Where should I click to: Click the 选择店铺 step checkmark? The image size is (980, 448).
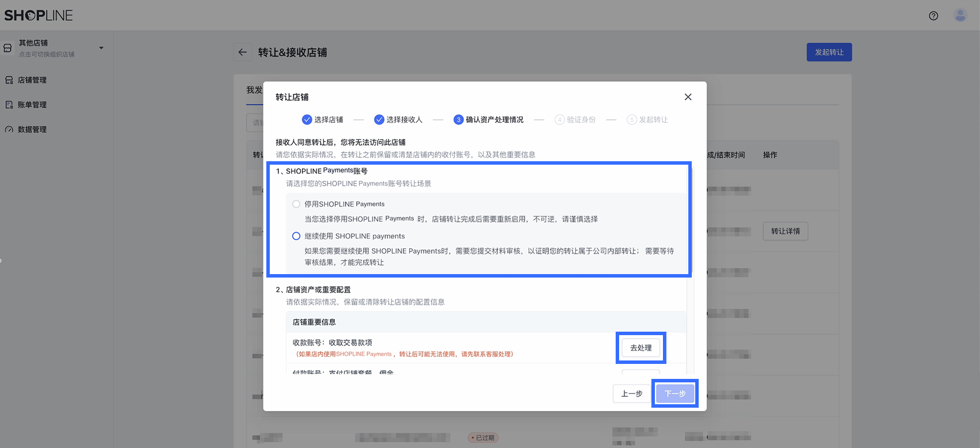point(307,120)
